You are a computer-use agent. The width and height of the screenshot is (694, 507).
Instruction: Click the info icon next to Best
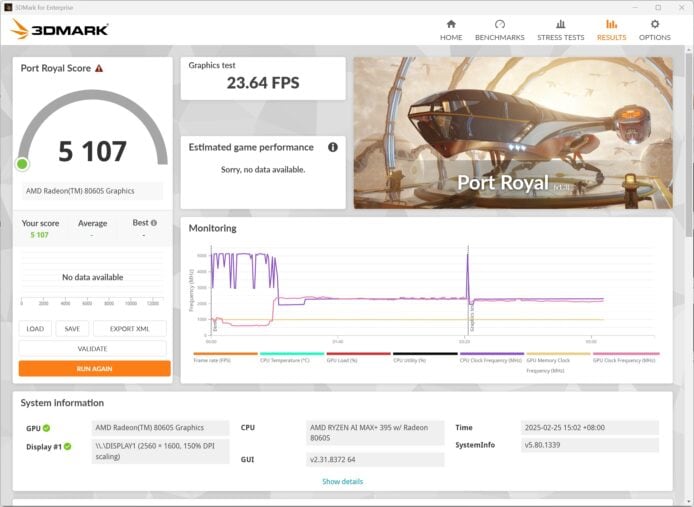point(154,223)
